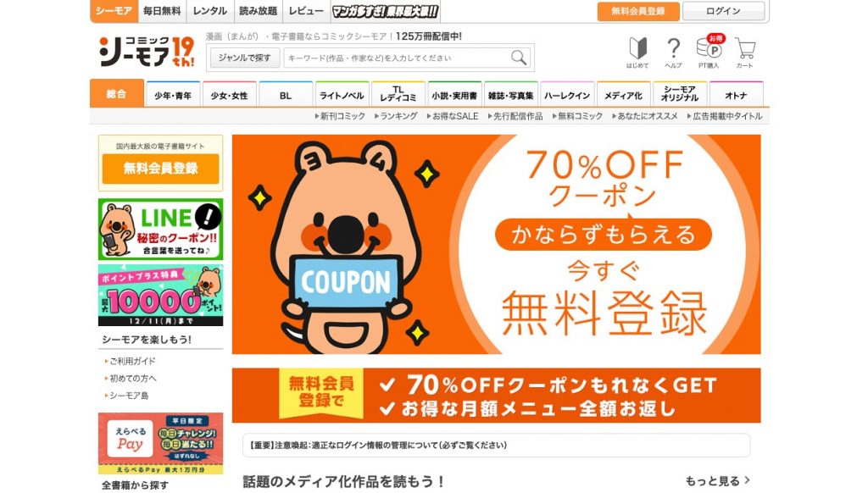Click the keyword search input field
The height and width of the screenshot is (493, 868).
[x=397, y=58]
